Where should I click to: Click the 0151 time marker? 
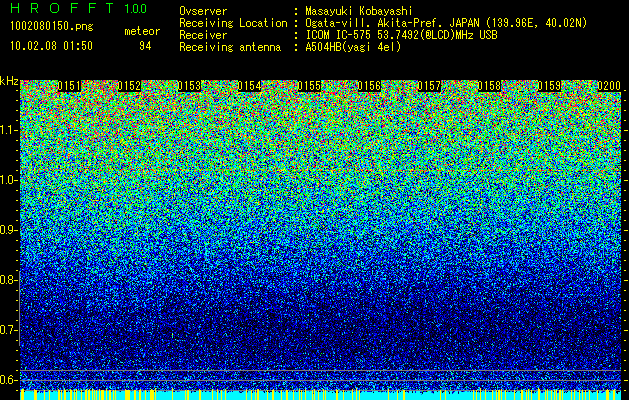pyautogui.click(x=69, y=86)
